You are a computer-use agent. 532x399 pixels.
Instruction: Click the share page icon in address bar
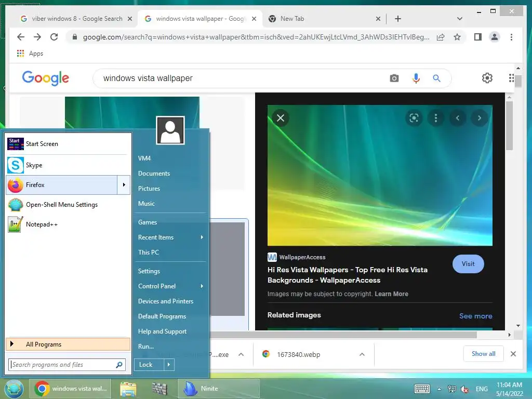(441, 37)
